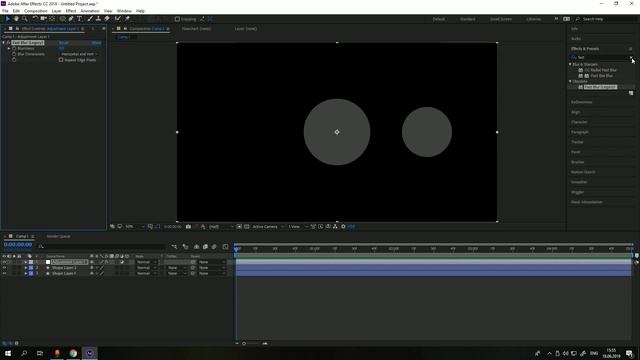This screenshot has width=640, height=360.
Task: Open the Composition menu
Action: click(x=36, y=11)
